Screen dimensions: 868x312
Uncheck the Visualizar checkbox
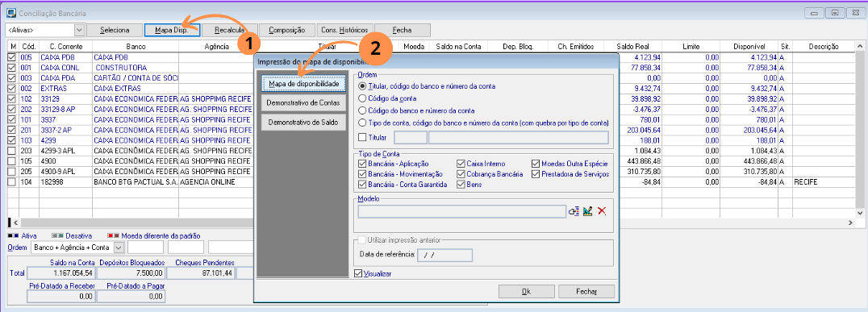[x=358, y=273]
